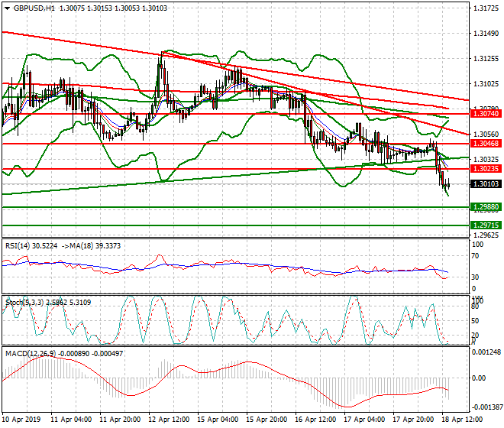Click the GBPUSD,H1 chart title text
Screen dimensions: 504x428
point(34,8)
